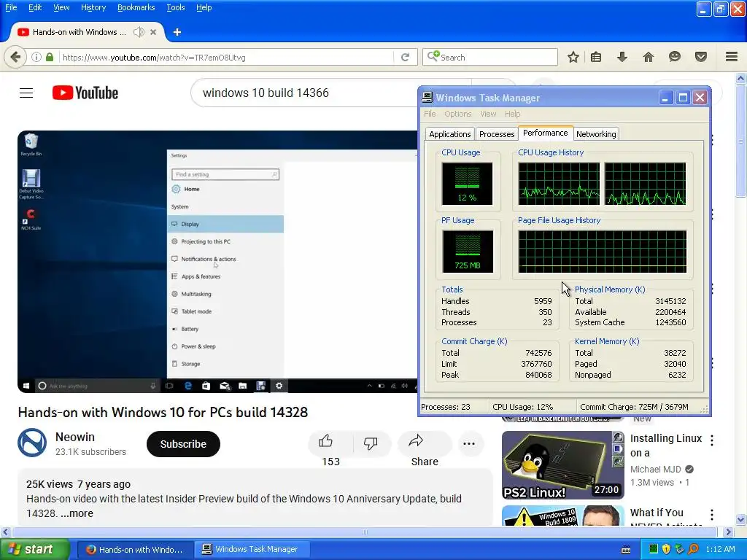
Task: Dislike the video with thumbs down
Action: coord(371,443)
